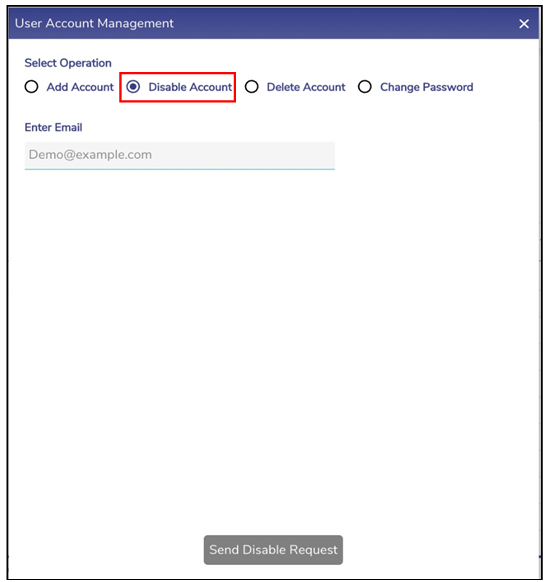Click the Disable Account label text

pos(190,87)
